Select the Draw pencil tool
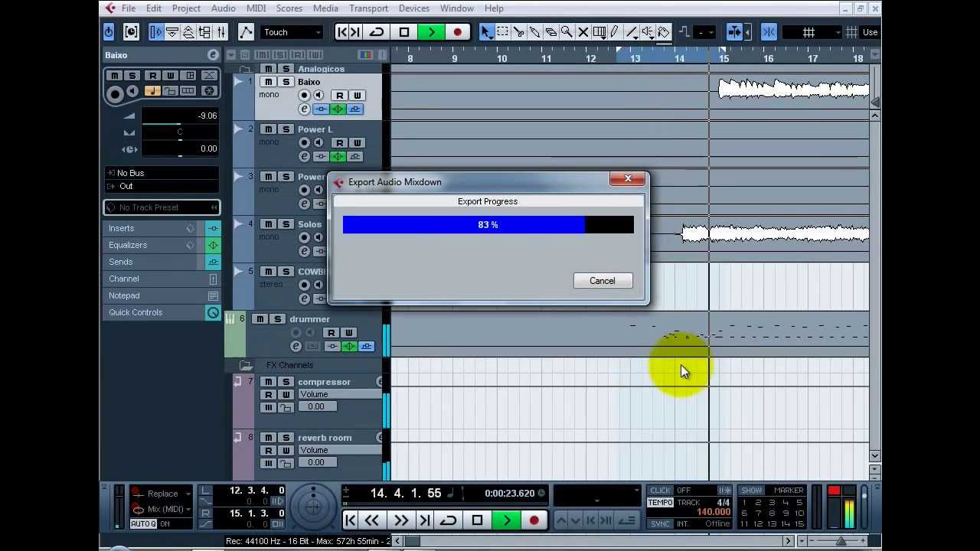 coord(615,32)
